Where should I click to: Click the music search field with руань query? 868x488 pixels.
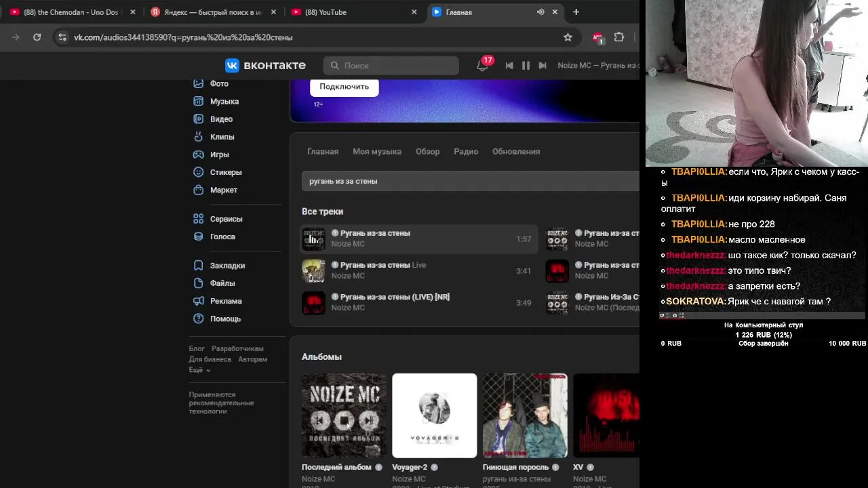[x=471, y=181]
